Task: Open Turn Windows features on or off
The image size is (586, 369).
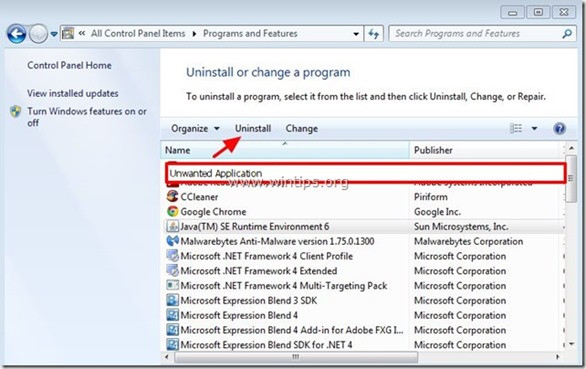Action: (x=87, y=117)
